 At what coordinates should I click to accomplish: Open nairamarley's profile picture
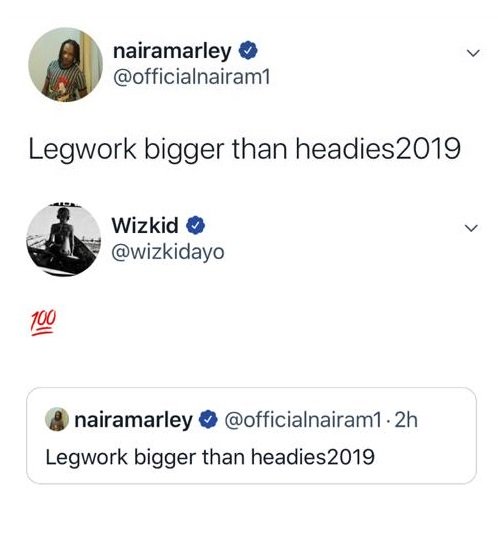pos(66,65)
